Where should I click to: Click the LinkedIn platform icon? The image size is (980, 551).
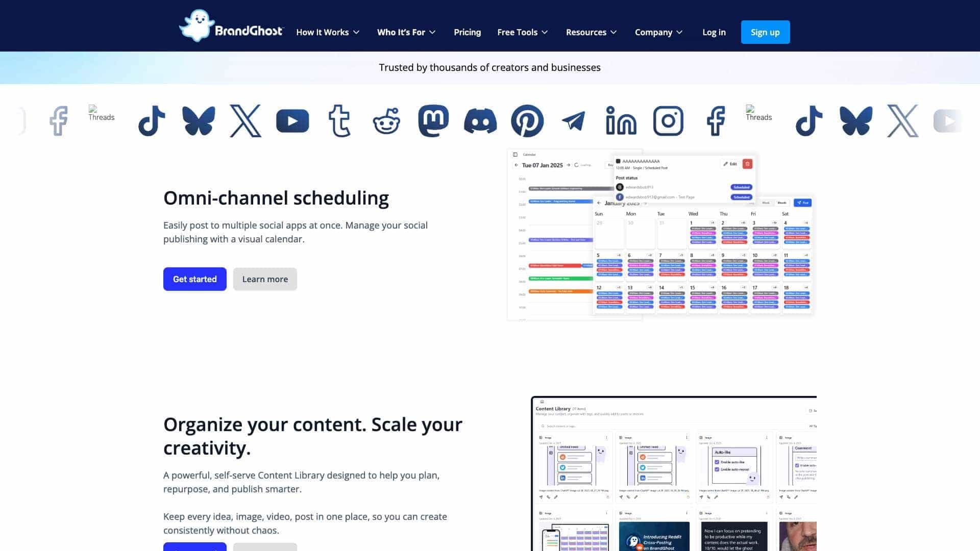click(x=621, y=121)
